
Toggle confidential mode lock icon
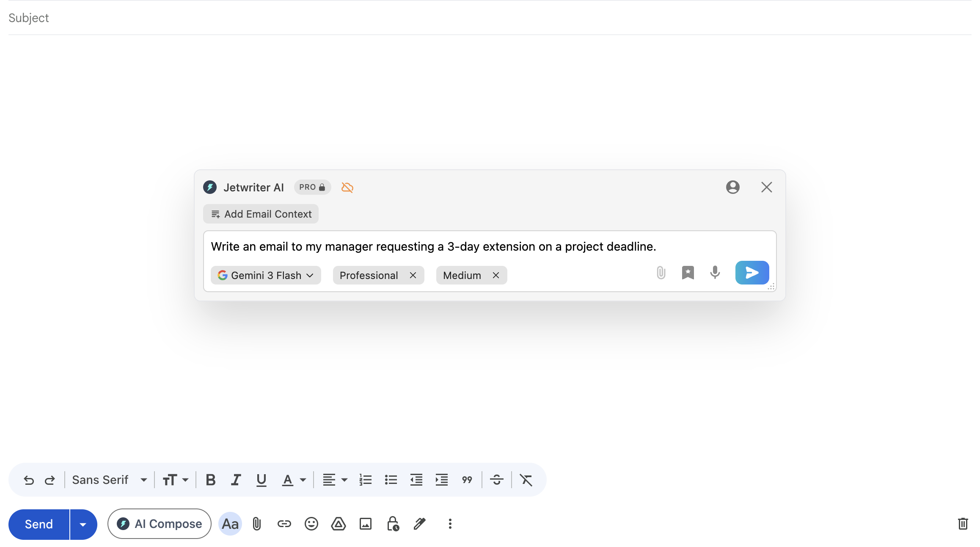[x=393, y=524]
